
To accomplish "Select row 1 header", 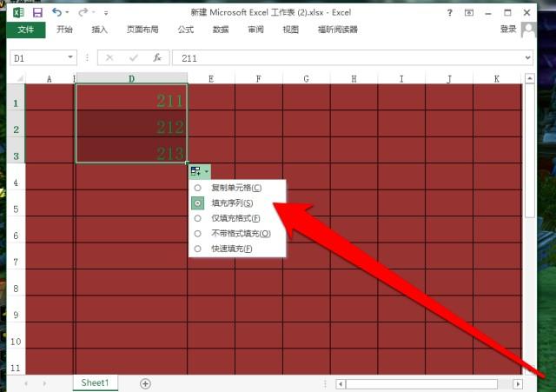I will click(16, 97).
